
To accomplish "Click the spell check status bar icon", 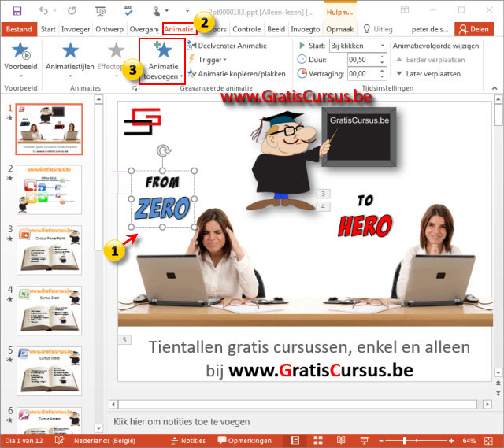I will pos(60,440).
